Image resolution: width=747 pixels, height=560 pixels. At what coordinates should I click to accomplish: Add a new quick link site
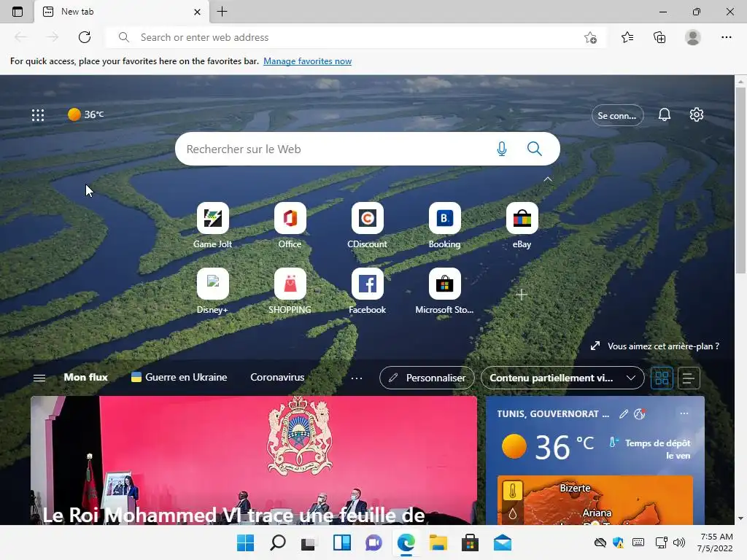tap(522, 295)
